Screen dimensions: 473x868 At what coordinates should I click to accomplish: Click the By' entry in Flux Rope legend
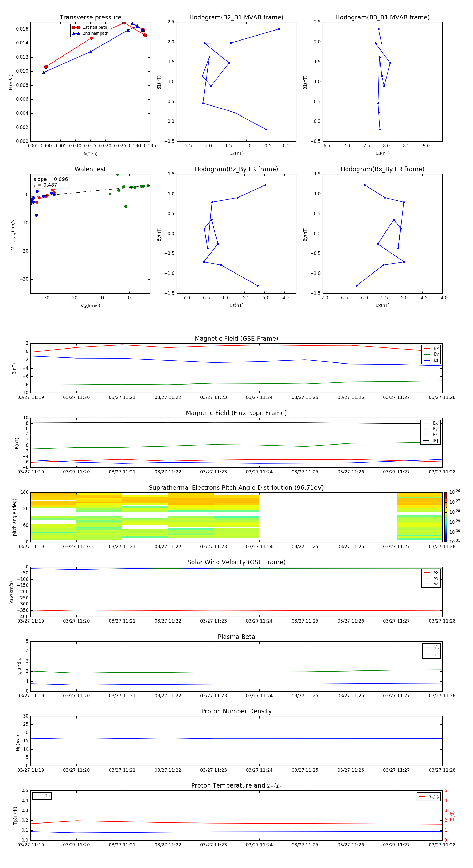tap(431, 429)
